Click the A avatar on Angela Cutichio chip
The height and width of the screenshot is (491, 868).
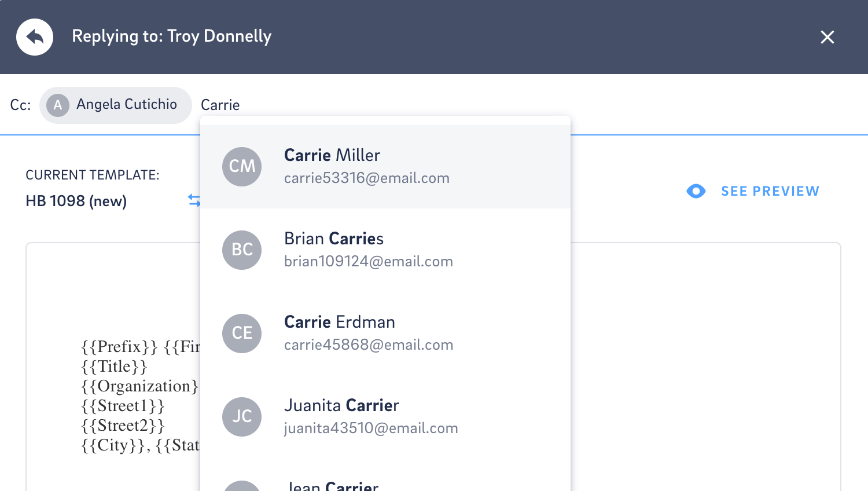tap(58, 105)
